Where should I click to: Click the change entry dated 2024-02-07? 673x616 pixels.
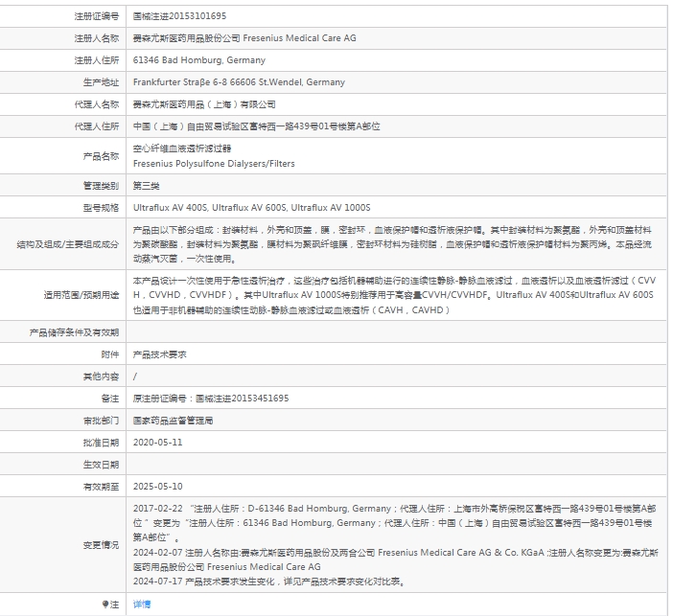click(395, 559)
